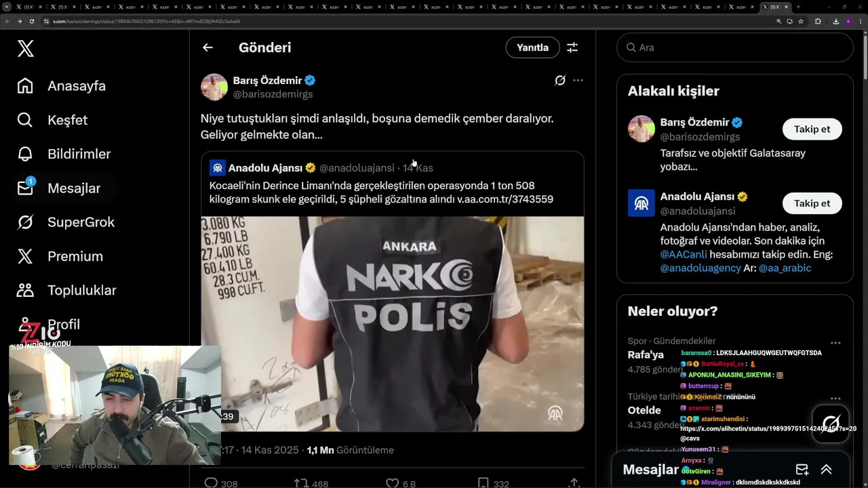Open floating Grok button at bottom right
Screen dimensions: 868x488
point(831,424)
